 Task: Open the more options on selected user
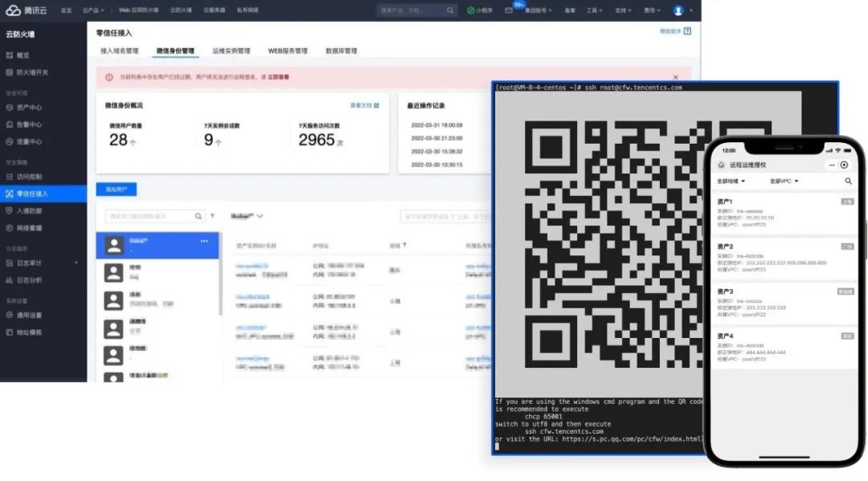click(x=204, y=241)
